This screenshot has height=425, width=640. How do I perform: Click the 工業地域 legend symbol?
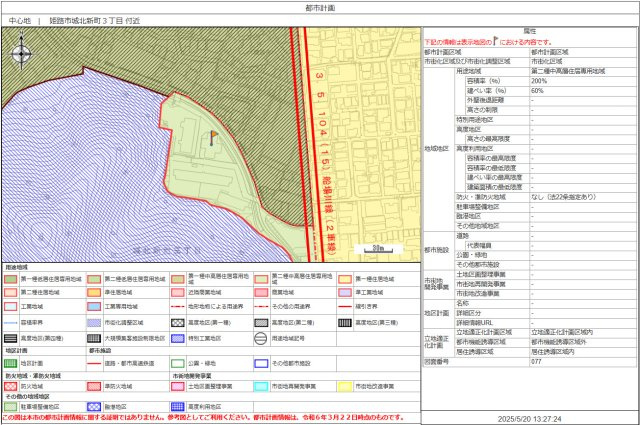[x=11, y=308]
